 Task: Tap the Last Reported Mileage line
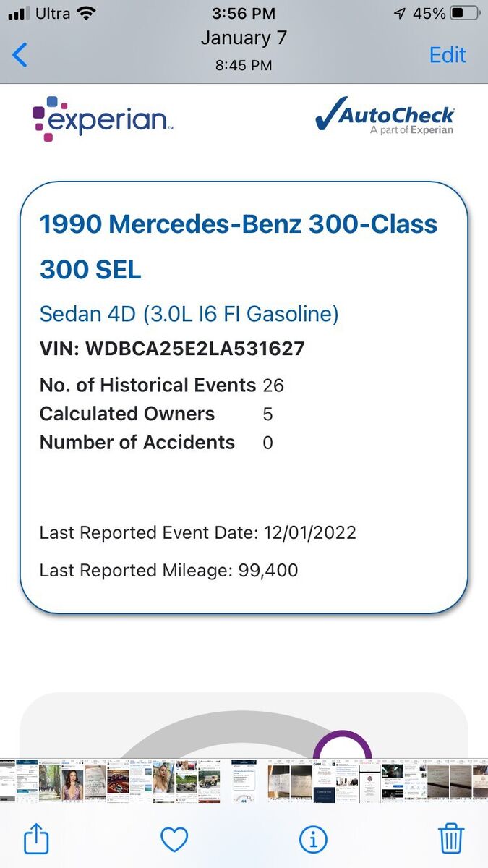(x=168, y=570)
